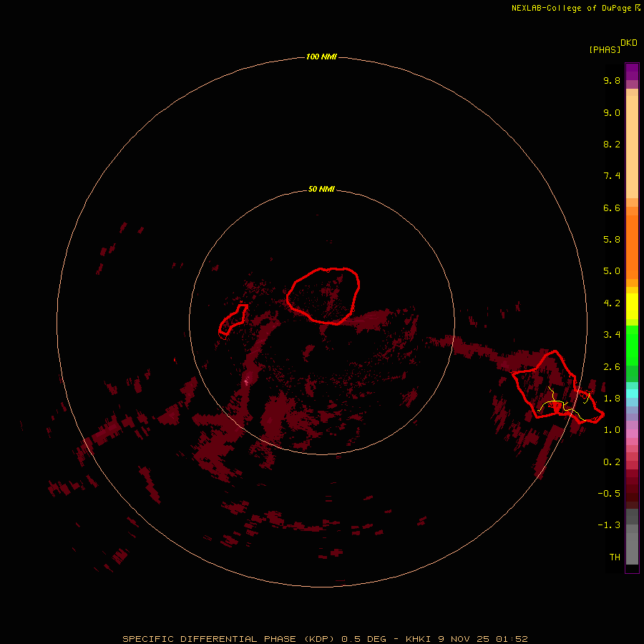The width and height of the screenshot is (644, 644).
Task: Click the yellow segment of the color bar
Action: pyautogui.click(x=632, y=306)
